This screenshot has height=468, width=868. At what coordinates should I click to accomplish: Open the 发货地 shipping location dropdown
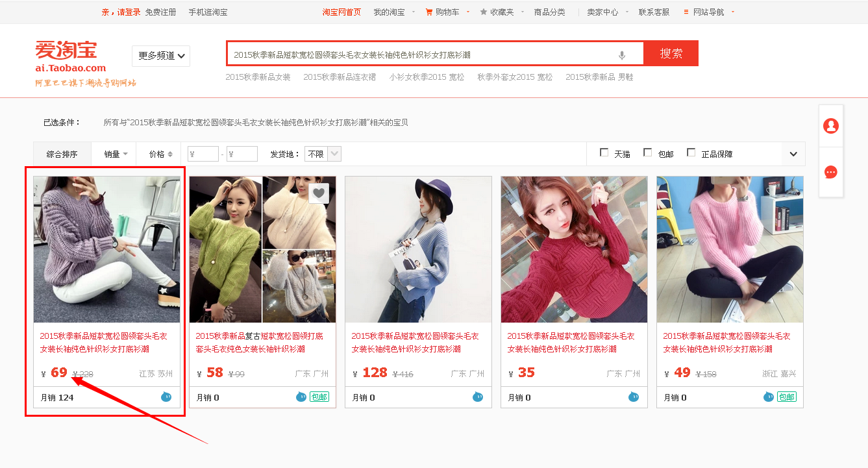[x=323, y=153]
